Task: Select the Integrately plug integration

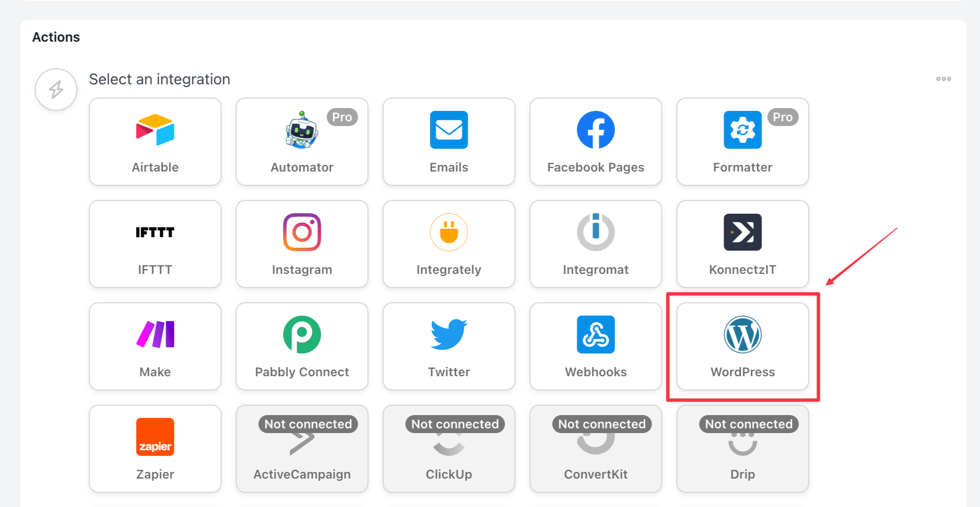Action: [449, 244]
